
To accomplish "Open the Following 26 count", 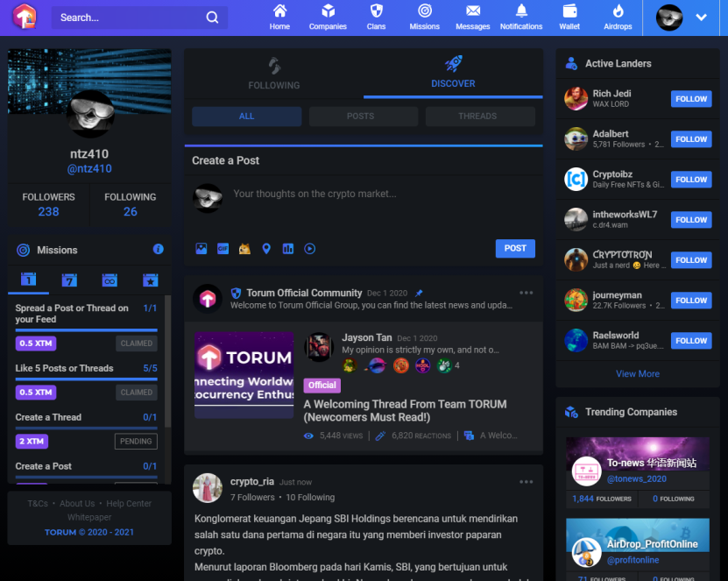I will (130, 204).
